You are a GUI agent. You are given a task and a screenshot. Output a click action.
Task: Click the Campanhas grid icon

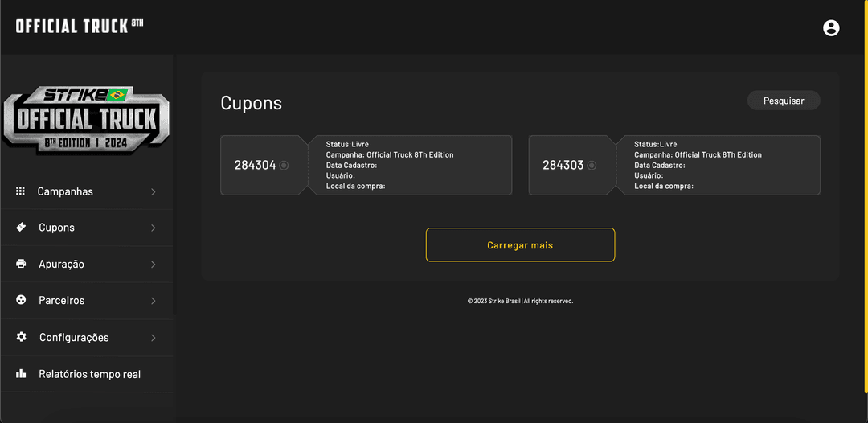point(20,191)
